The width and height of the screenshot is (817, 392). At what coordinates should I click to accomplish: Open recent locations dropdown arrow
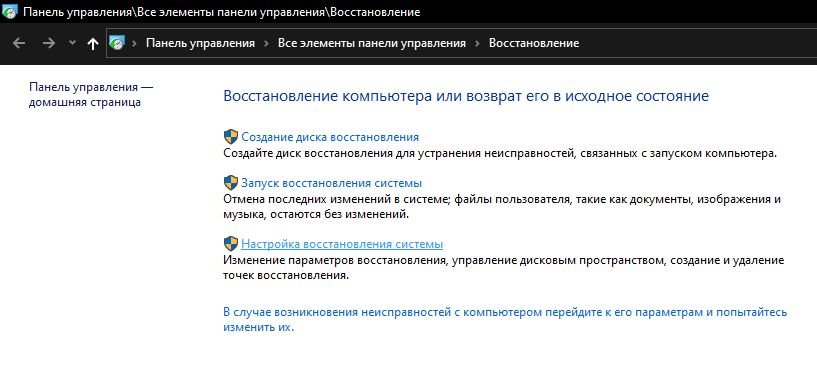coord(72,43)
